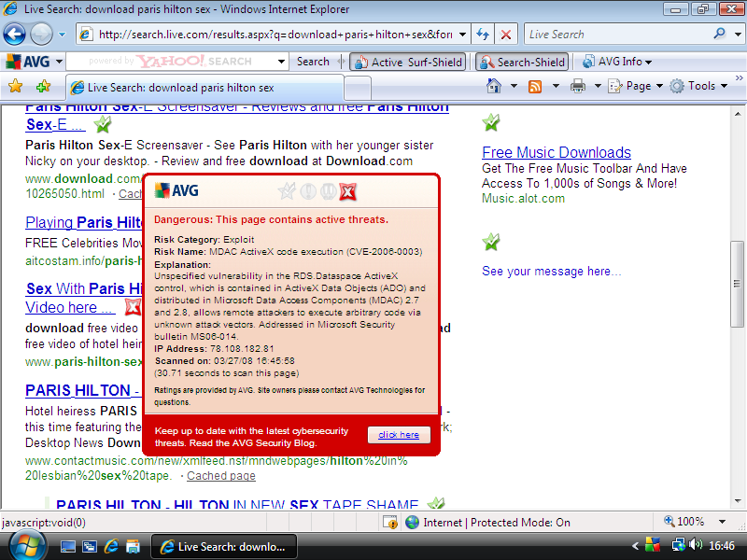Toggle the Search-Shield button
This screenshot has height=560, width=747.
[522, 62]
